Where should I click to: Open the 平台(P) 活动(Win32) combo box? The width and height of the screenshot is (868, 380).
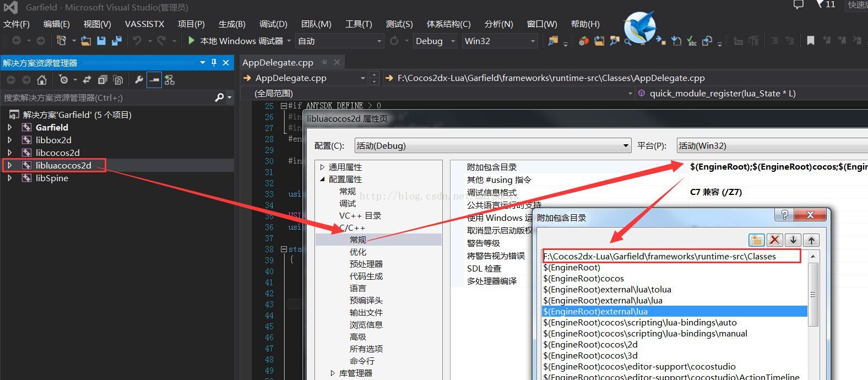[772, 145]
